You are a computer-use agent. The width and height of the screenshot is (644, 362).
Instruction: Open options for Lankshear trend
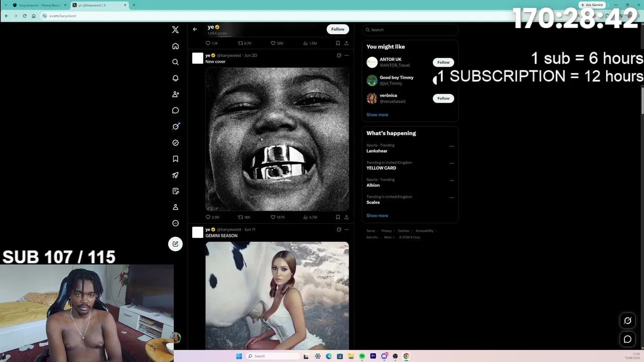point(451,146)
